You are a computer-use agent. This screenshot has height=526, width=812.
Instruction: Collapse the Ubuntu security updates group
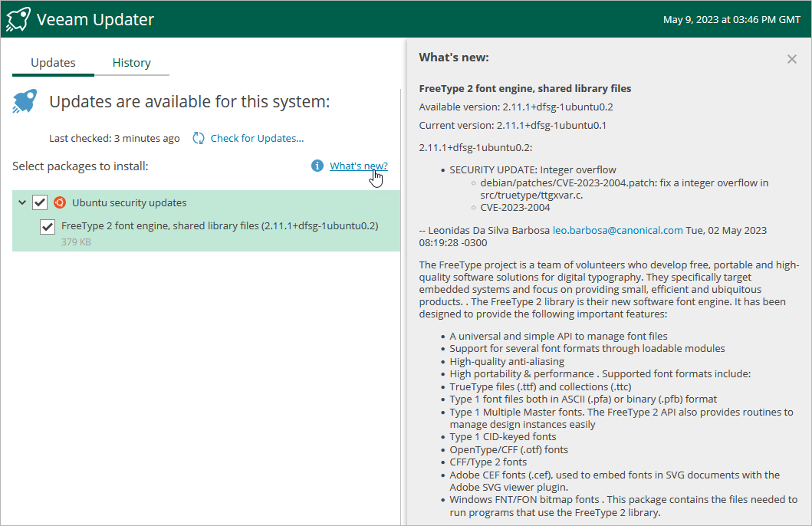pos(22,202)
